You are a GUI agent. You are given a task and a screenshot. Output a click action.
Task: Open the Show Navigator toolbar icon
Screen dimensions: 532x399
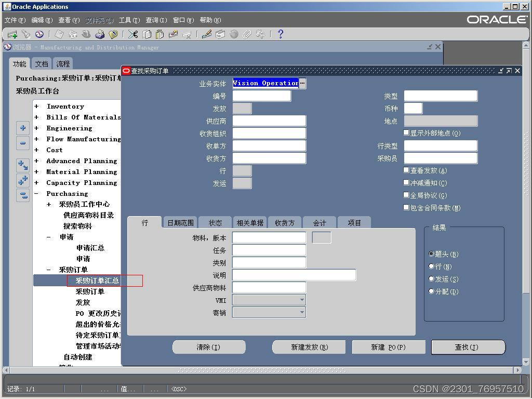pyautogui.click(x=39, y=34)
